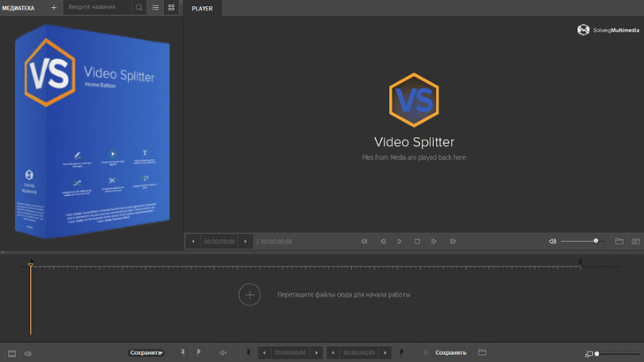Step player time forward with right arrow
644x362 pixels.
(245, 242)
